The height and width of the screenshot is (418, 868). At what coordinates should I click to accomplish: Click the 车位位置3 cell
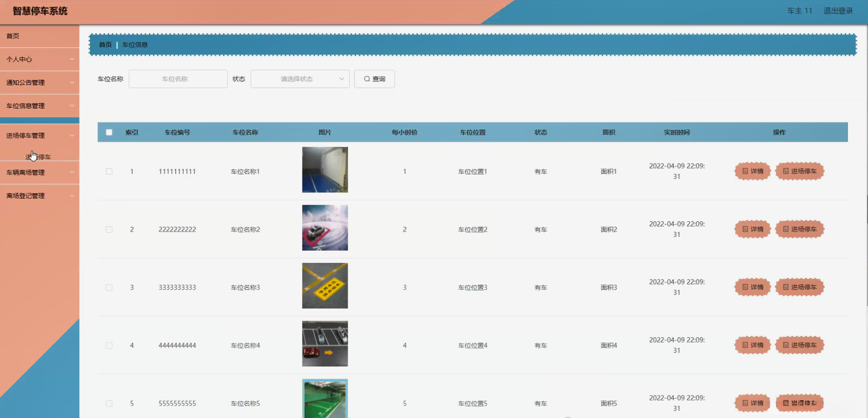coord(473,288)
